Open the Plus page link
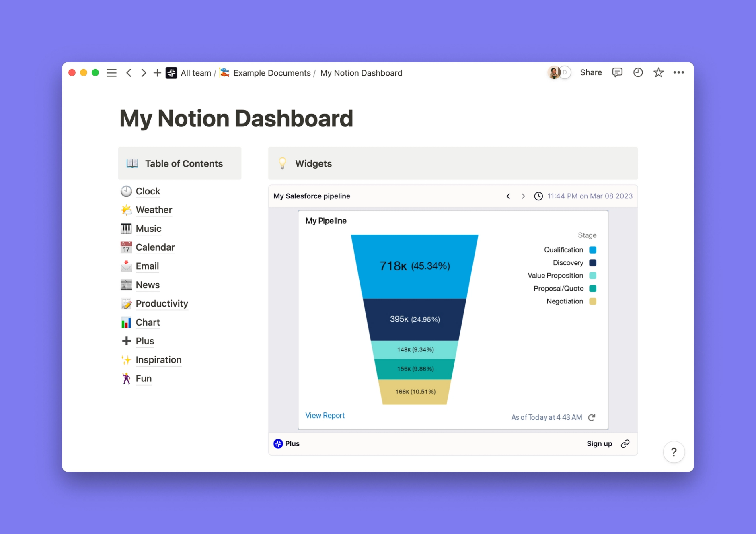The image size is (756, 534). [x=145, y=341]
